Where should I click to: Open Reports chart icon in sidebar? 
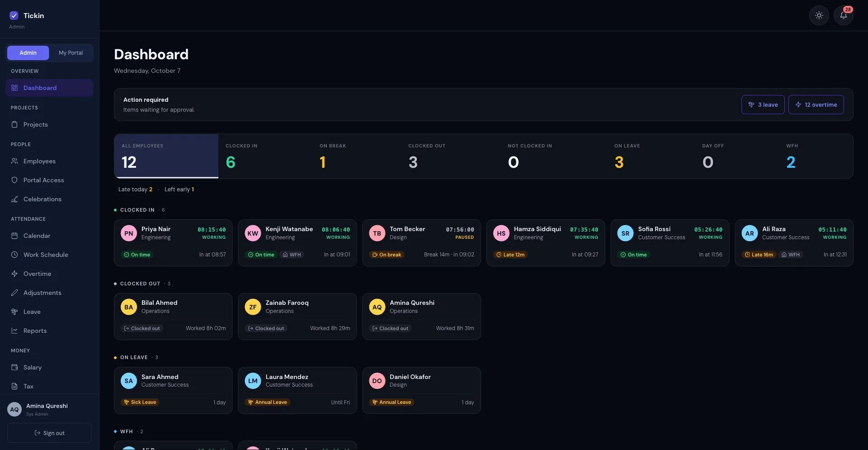pos(14,331)
